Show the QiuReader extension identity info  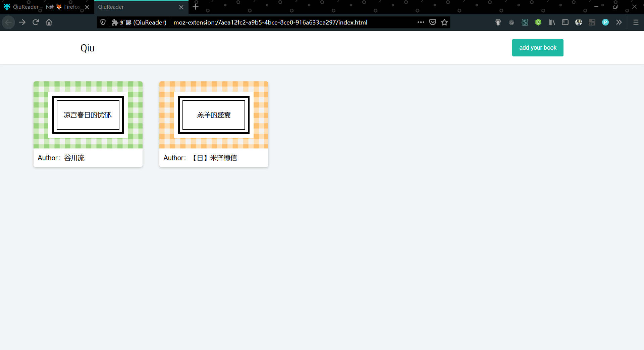click(139, 23)
